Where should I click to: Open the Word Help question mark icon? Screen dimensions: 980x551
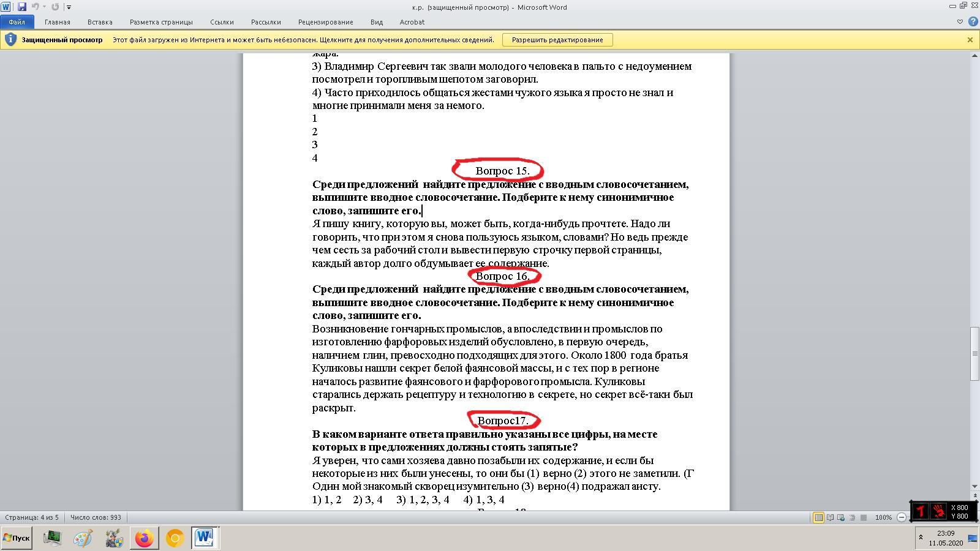pos(973,21)
